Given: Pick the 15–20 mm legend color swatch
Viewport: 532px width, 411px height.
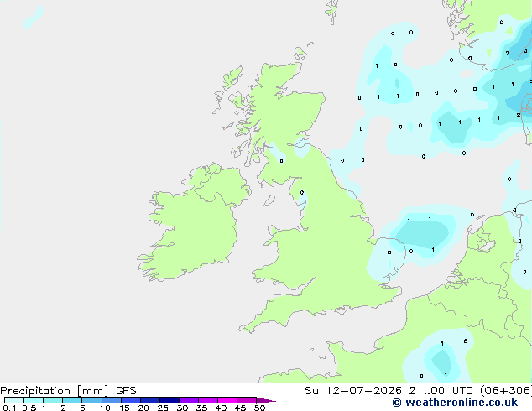Looking at the screenshot, I should [x=131, y=400].
